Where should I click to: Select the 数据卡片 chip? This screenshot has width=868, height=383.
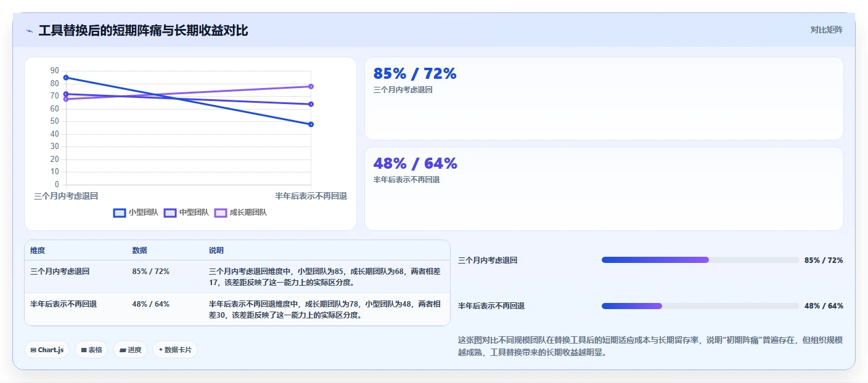175,350
